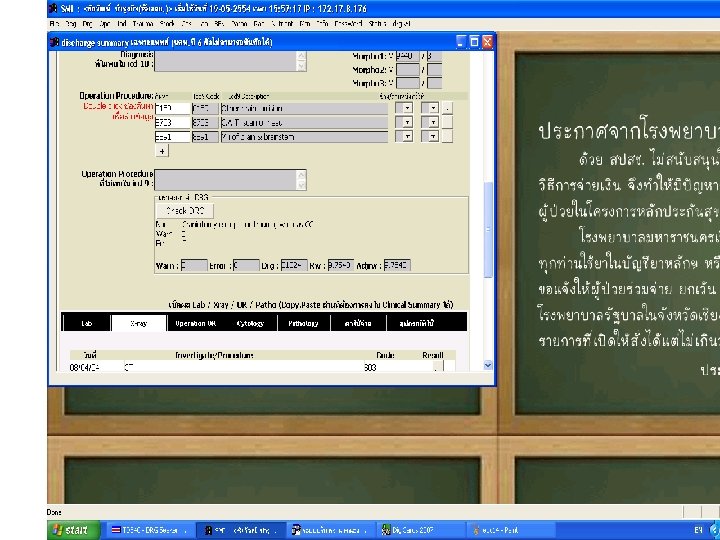This screenshot has width=720, height=540.
Task: Click the Adjrw value field
Action: pos(397,265)
